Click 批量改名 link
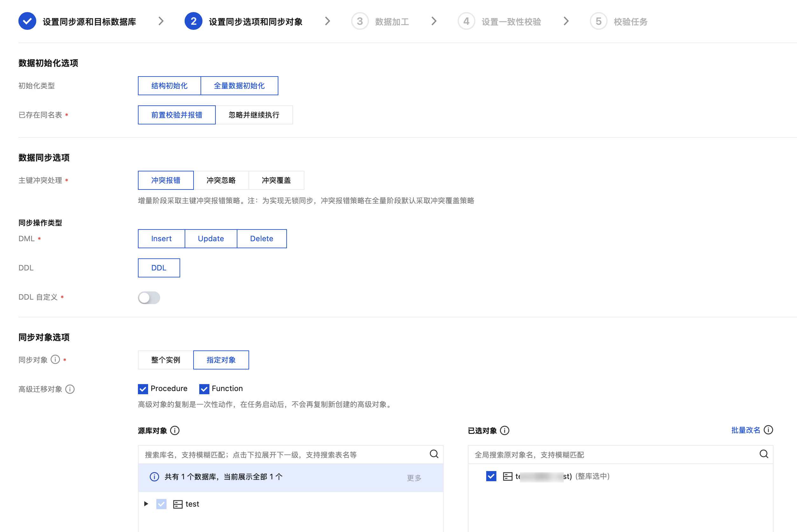797x532 pixels. click(x=746, y=430)
